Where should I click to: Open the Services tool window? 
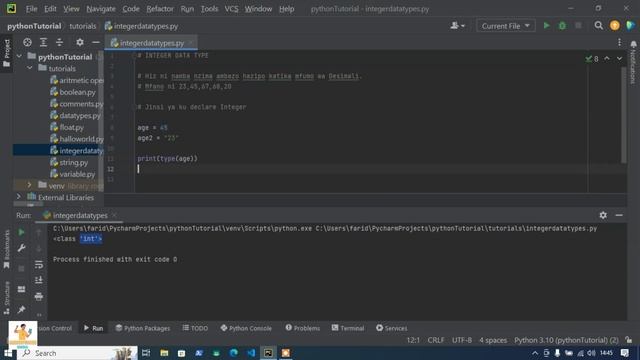pyautogui.click(x=391, y=328)
